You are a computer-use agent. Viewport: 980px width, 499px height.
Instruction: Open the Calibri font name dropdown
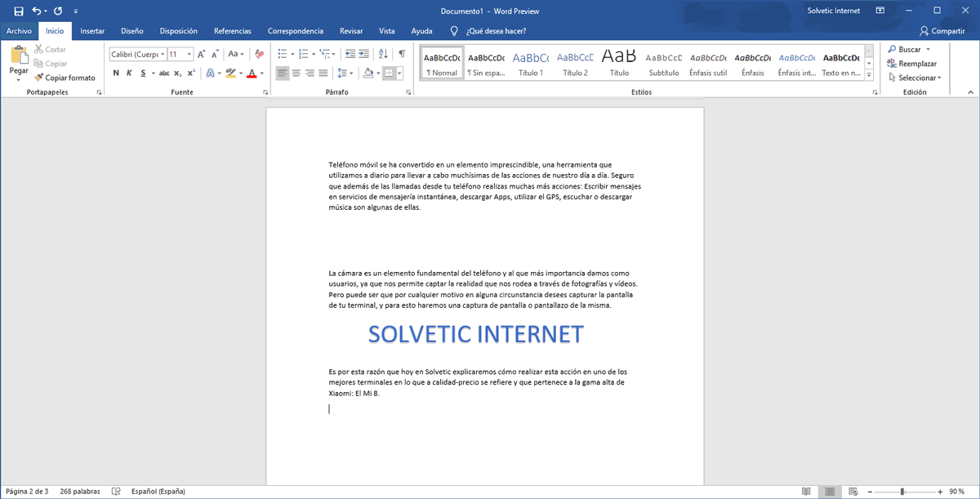tap(163, 54)
